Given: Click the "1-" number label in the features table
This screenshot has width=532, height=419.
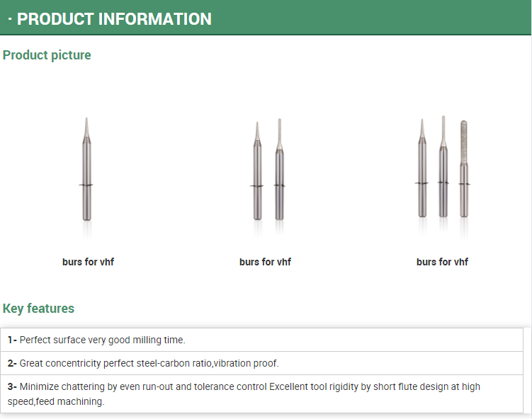Looking at the screenshot, I should 12,340.
